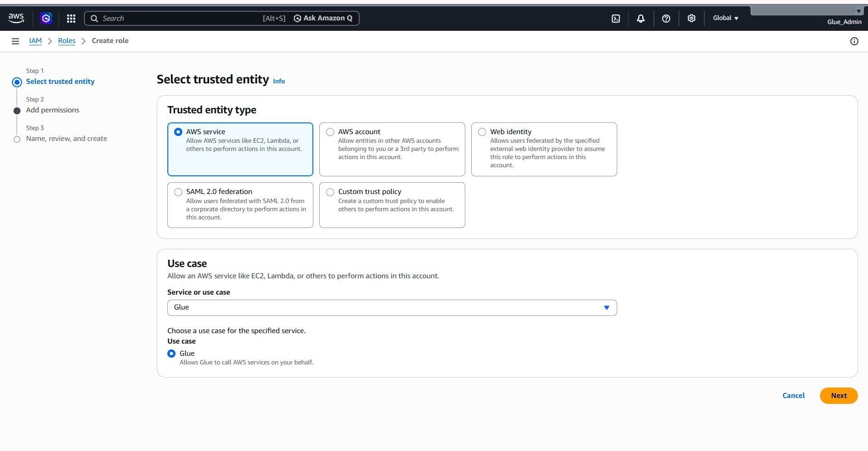Launch CloudShell terminal icon
This screenshot has height=451, width=868.
point(616,19)
